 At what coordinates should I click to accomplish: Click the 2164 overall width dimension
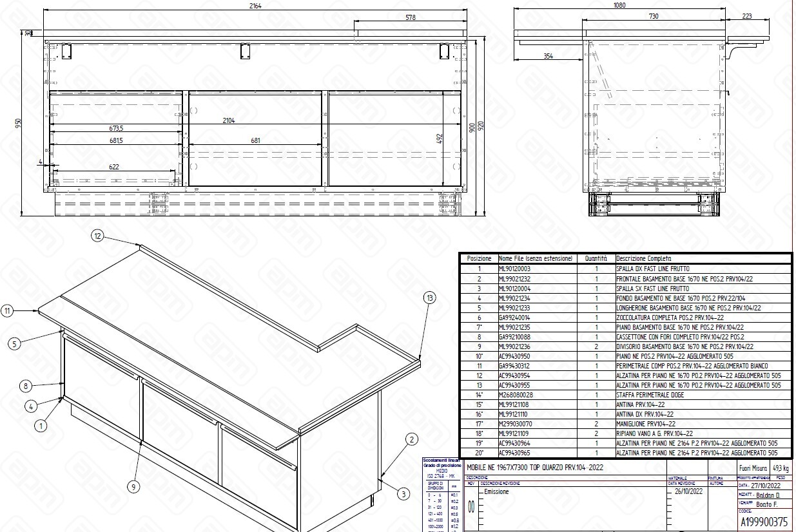257,5
